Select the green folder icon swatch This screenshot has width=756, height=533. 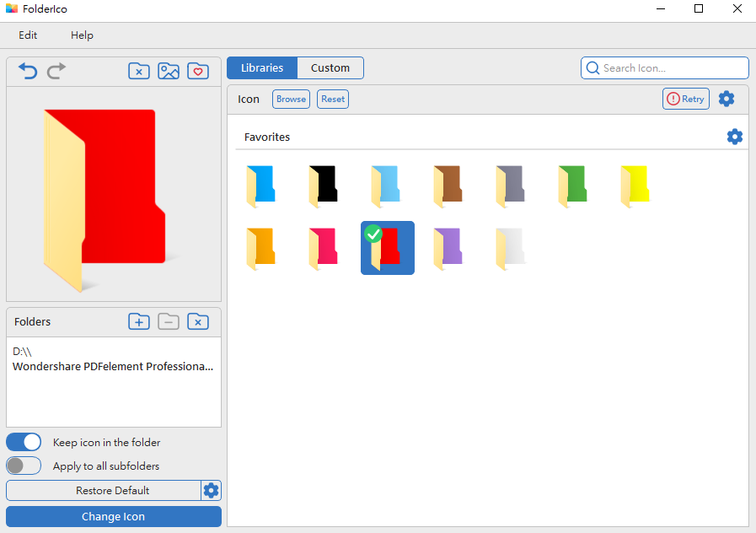click(x=573, y=185)
